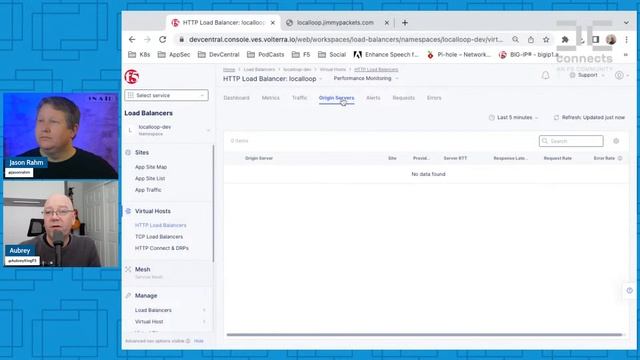Open the notifications bell icon
Screen dimensions: 640x360
545,75
